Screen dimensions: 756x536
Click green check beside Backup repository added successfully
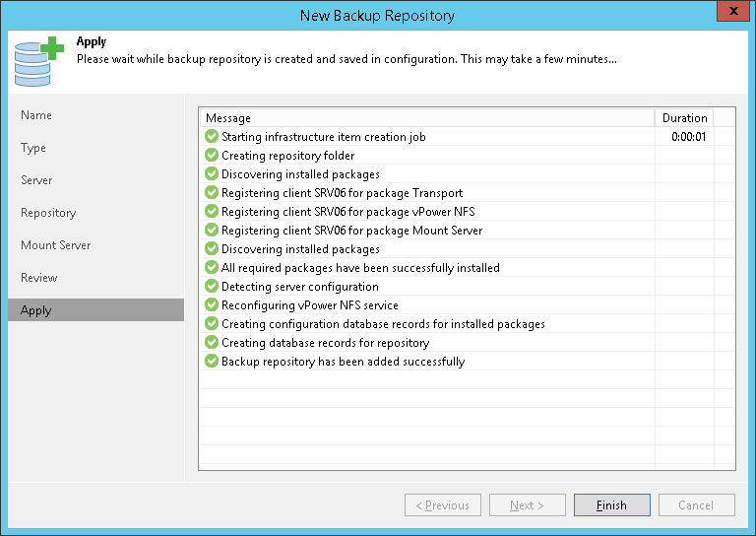(212, 361)
